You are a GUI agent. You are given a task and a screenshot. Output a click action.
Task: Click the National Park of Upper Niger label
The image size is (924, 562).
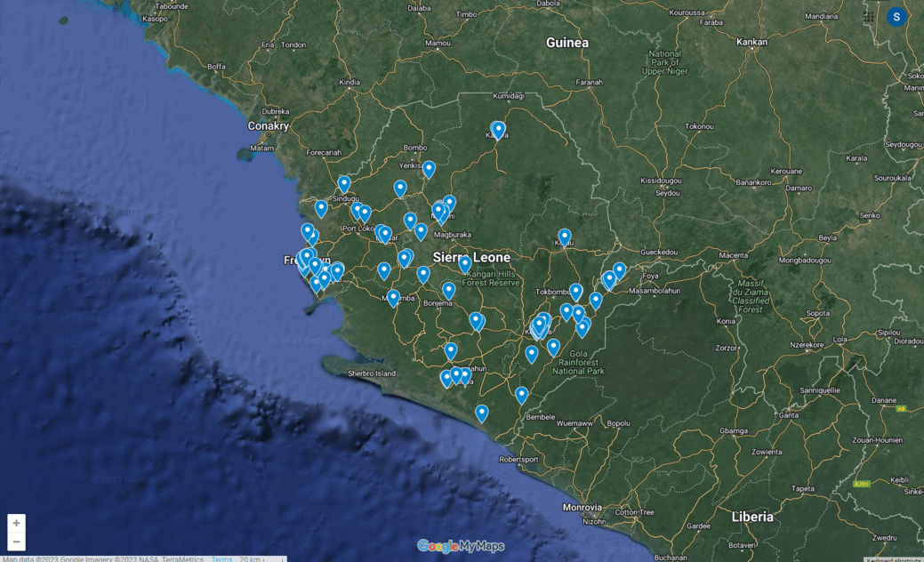pyautogui.click(x=664, y=62)
